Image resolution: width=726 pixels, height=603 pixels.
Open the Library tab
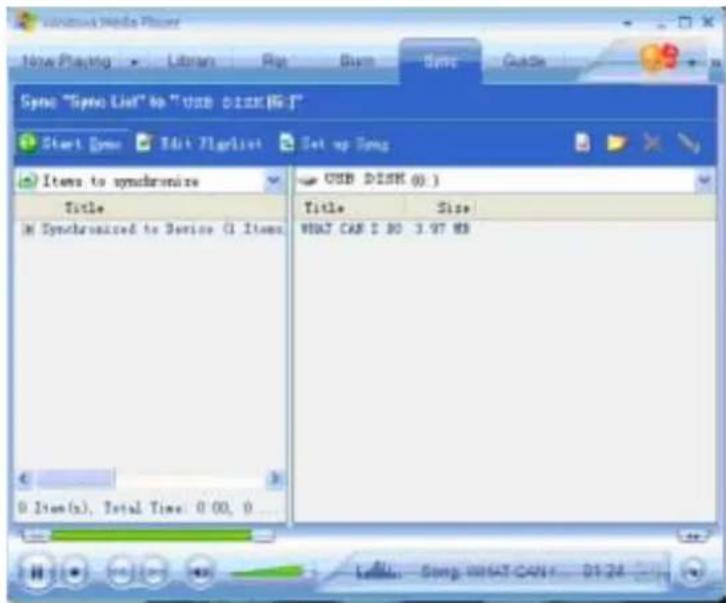[x=191, y=61]
